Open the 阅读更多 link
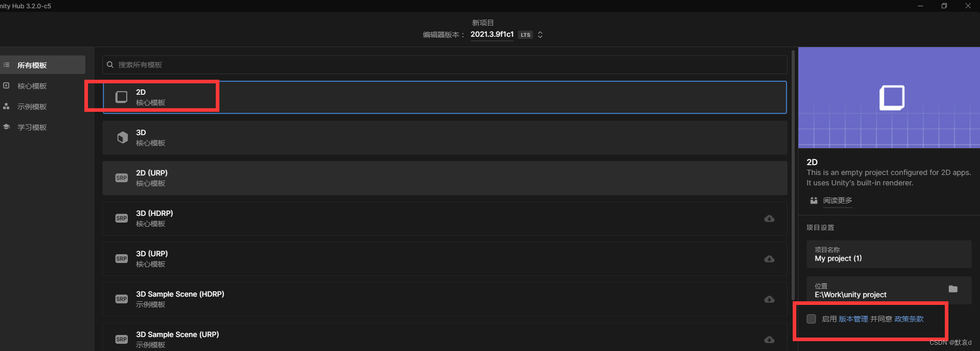 838,200
